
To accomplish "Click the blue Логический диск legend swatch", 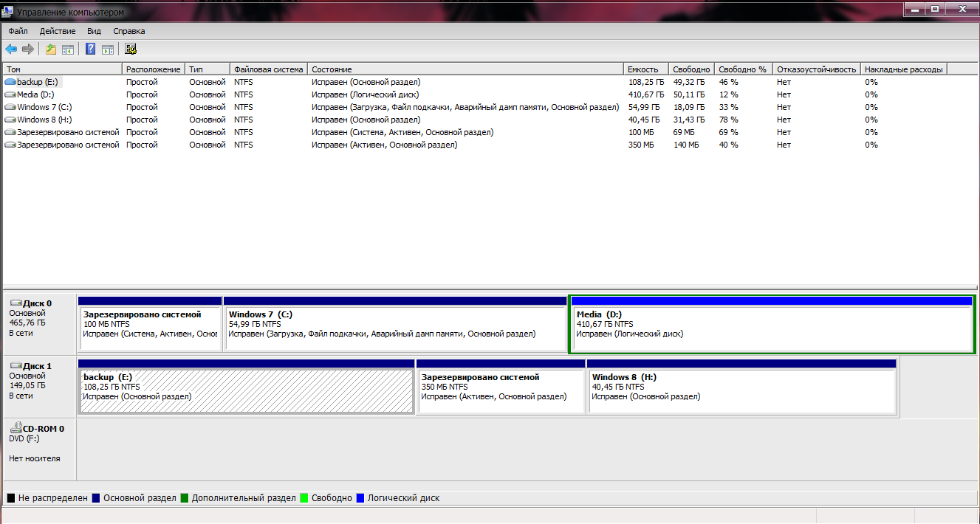I will click(x=360, y=498).
